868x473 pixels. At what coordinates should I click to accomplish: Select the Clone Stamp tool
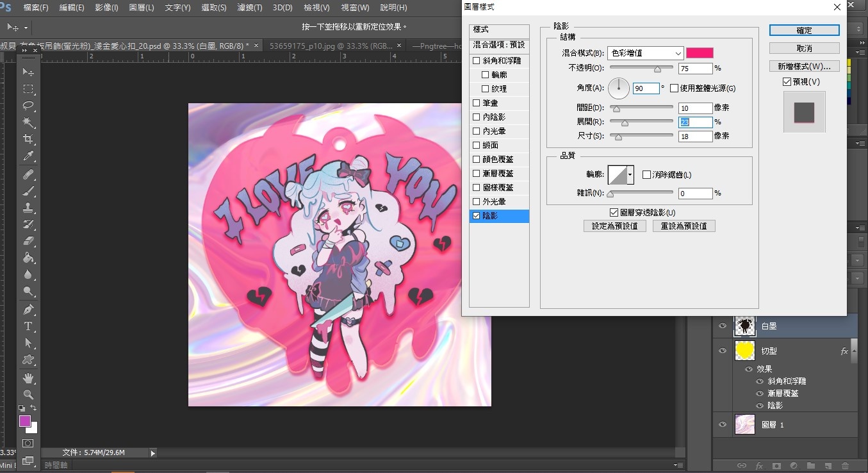point(28,208)
